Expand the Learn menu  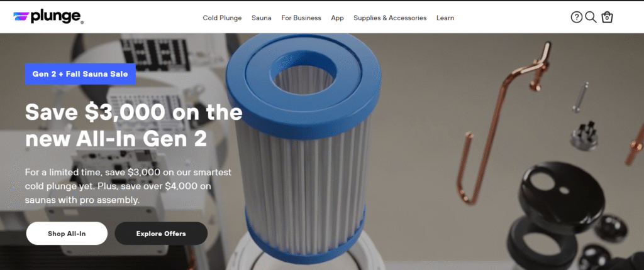pos(445,18)
